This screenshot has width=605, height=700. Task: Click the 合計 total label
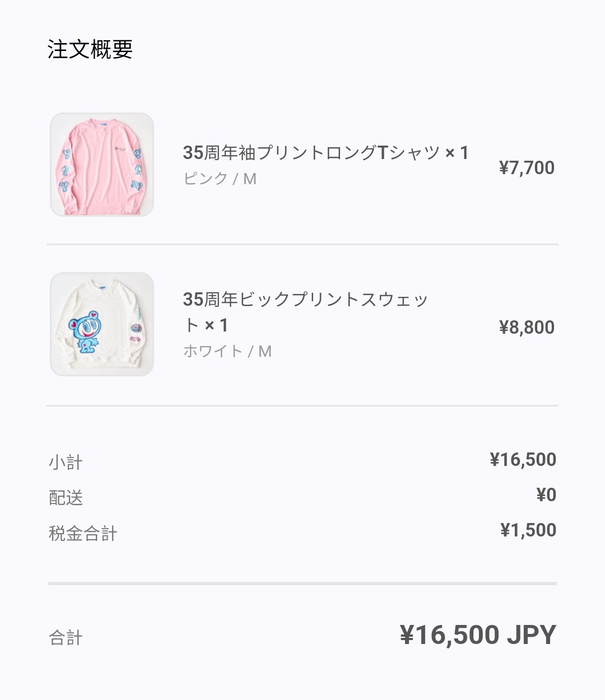click(x=66, y=638)
